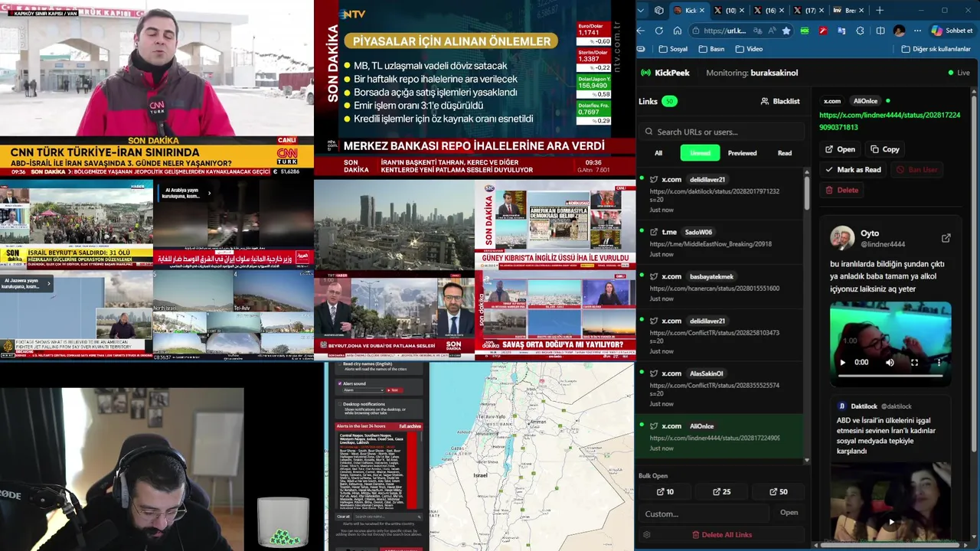Open the Blacklist people icon
The height and width of the screenshot is (551, 980).
(764, 101)
